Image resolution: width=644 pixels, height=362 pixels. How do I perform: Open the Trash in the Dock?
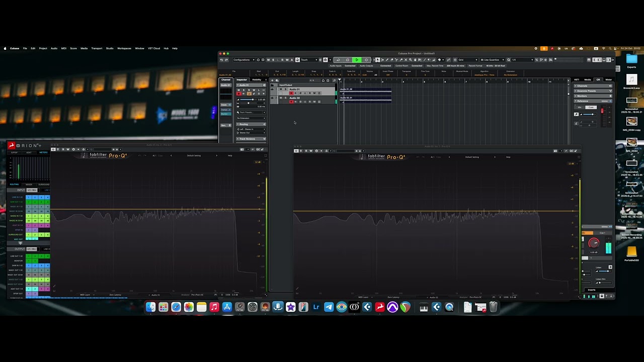point(493,307)
